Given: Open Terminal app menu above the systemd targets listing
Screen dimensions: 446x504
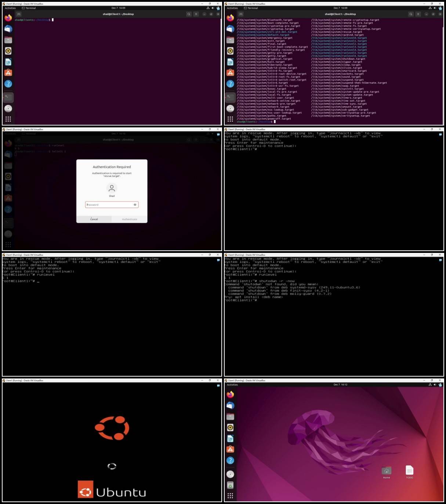Looking at the screenshot, I should click(251, 8).
